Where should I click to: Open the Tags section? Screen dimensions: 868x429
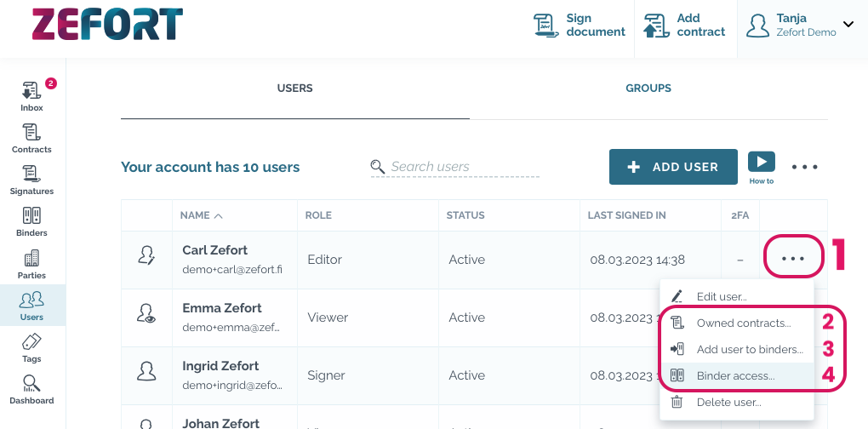pyautogui.click(x=31, y=347)
